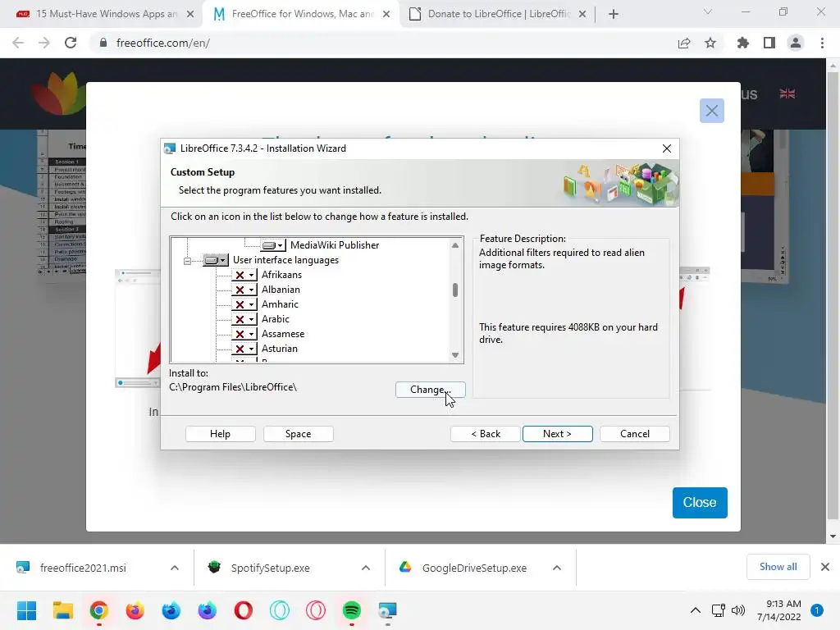The image size is (840, 630).
Task: Select the Arabic language row
Action: 276,319
